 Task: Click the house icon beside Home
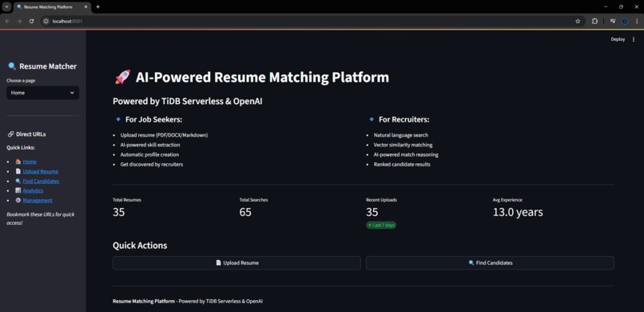(x=18, y=162)
